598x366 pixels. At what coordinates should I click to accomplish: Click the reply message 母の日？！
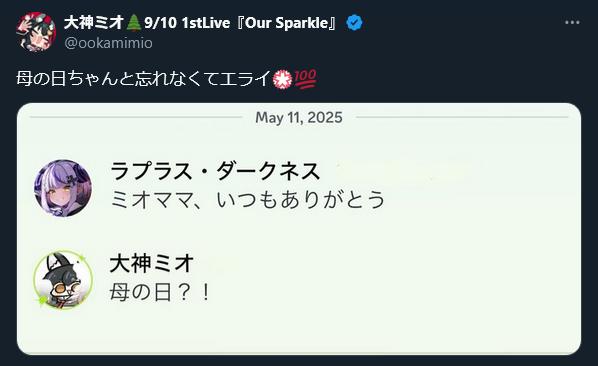click(x=160, y=292)
